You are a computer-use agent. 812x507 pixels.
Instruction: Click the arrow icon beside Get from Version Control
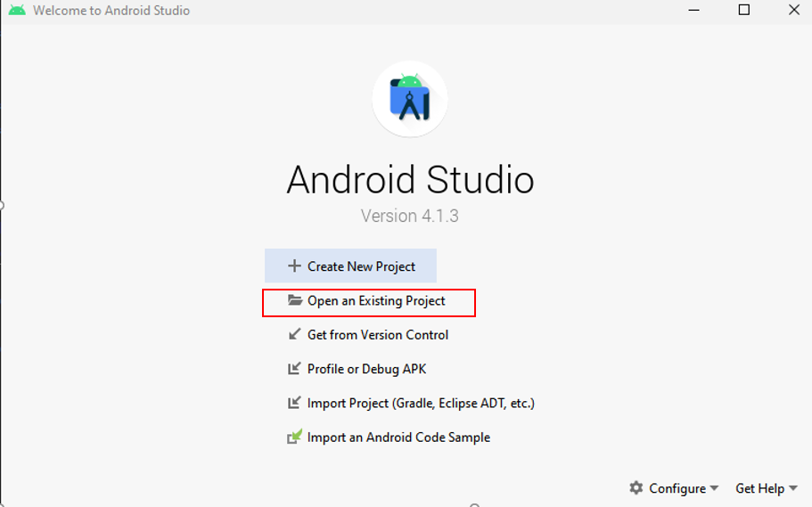tap(294, 335)
